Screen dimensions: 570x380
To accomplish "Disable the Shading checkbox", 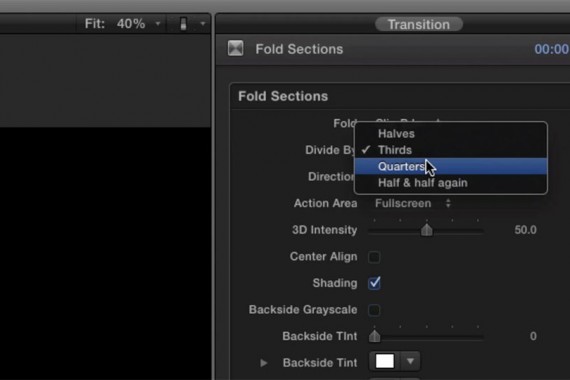I will click(374, 283).
